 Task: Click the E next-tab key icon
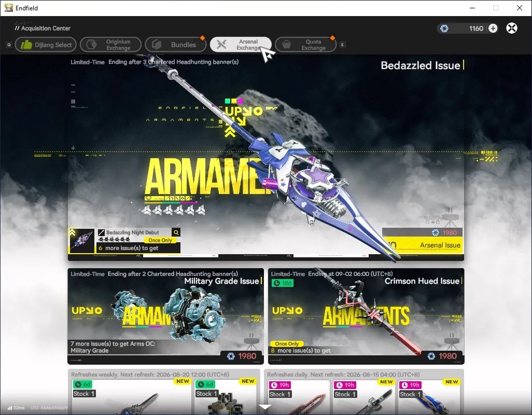coord(342,45)
